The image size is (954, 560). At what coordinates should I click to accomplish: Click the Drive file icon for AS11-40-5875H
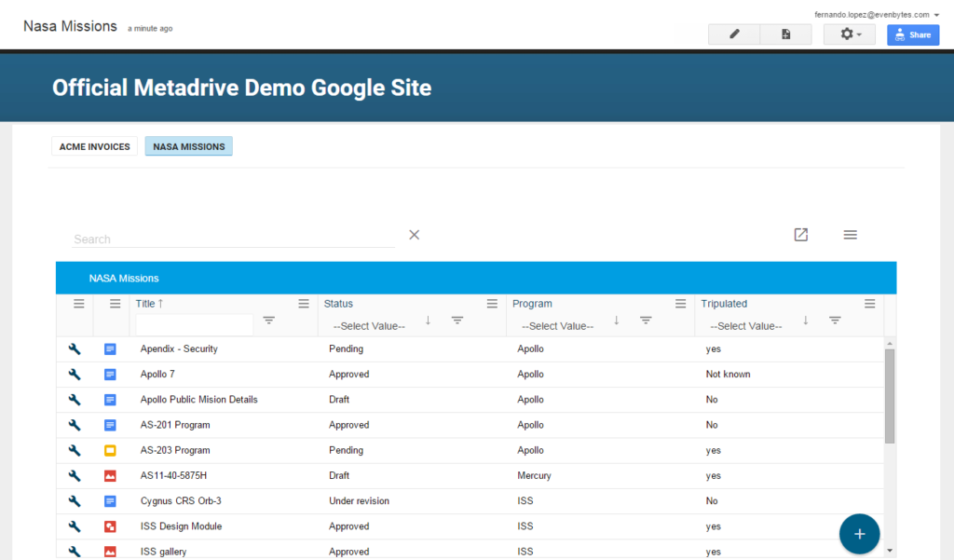click(110, 475)
